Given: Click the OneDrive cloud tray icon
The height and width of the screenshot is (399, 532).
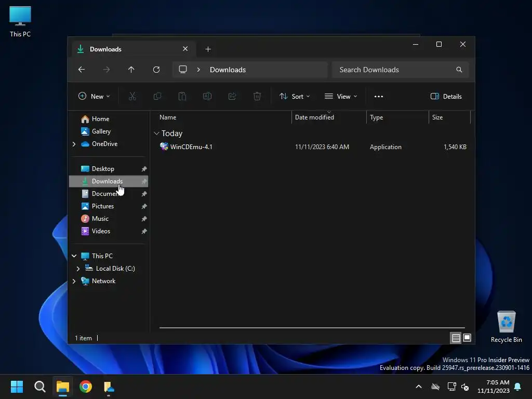Looking at the screenshot, I should (435, 387).
